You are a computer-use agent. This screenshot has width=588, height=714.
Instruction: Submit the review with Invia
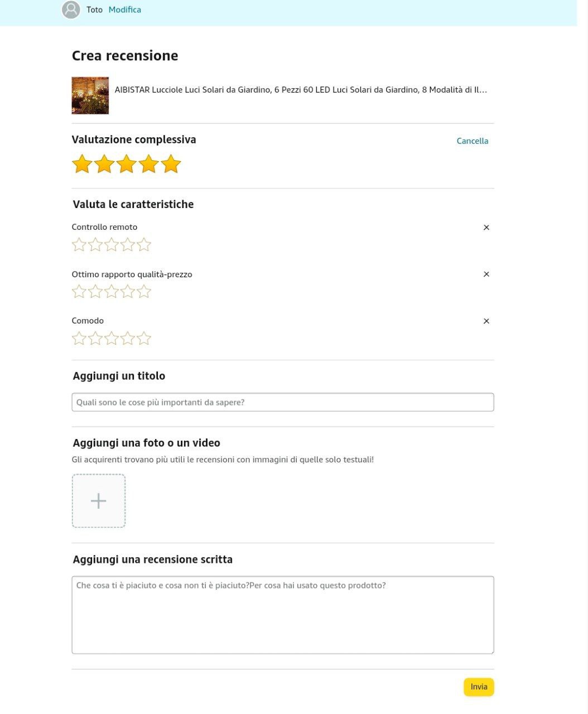click(479, 687)
